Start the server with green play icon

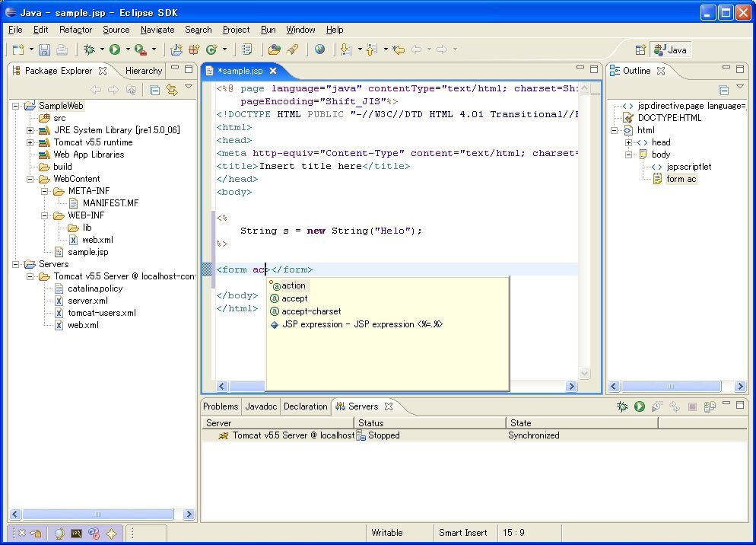pos(640,406)
